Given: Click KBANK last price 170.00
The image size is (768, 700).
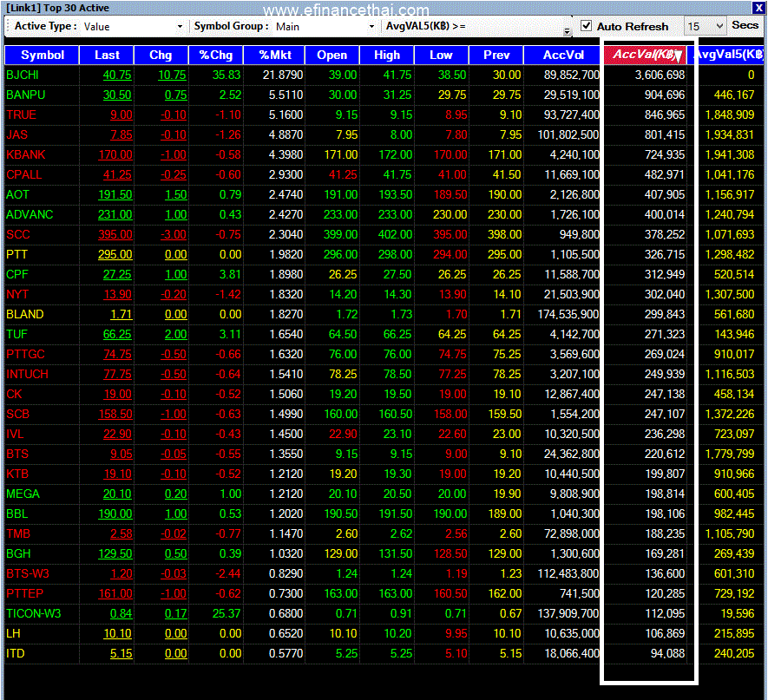Looking at the screenshot, I should (115, 154).
